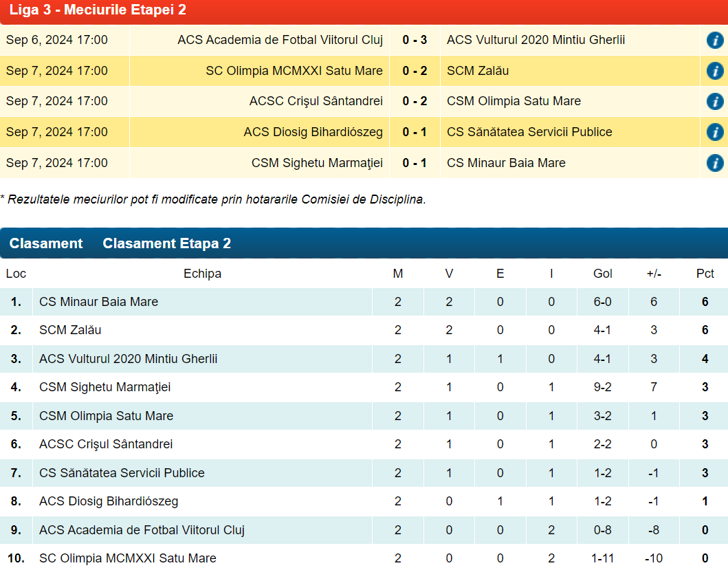
Task: Open info icon for Viitorul Cluj match
Action: coord(714,40)
